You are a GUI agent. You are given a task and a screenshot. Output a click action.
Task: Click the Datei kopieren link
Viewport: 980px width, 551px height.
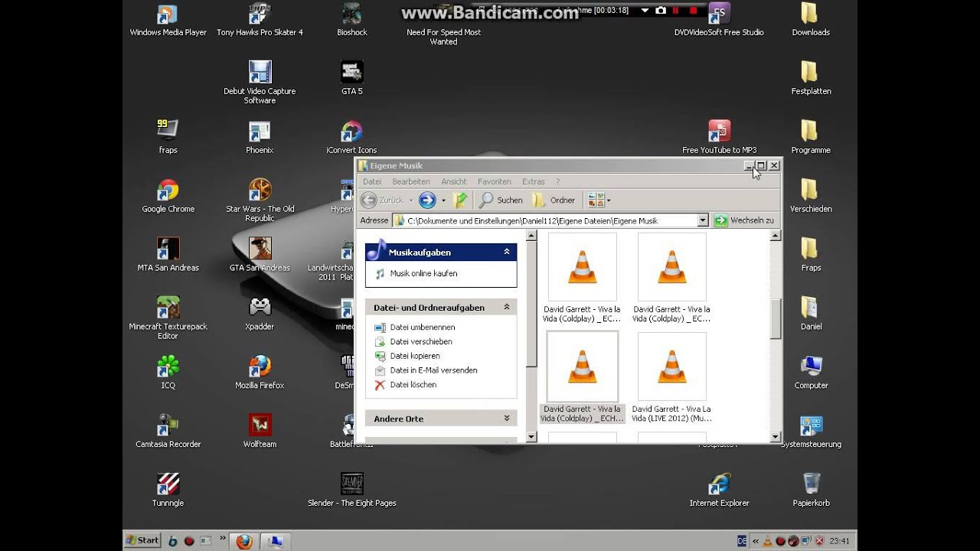[415, 356]
